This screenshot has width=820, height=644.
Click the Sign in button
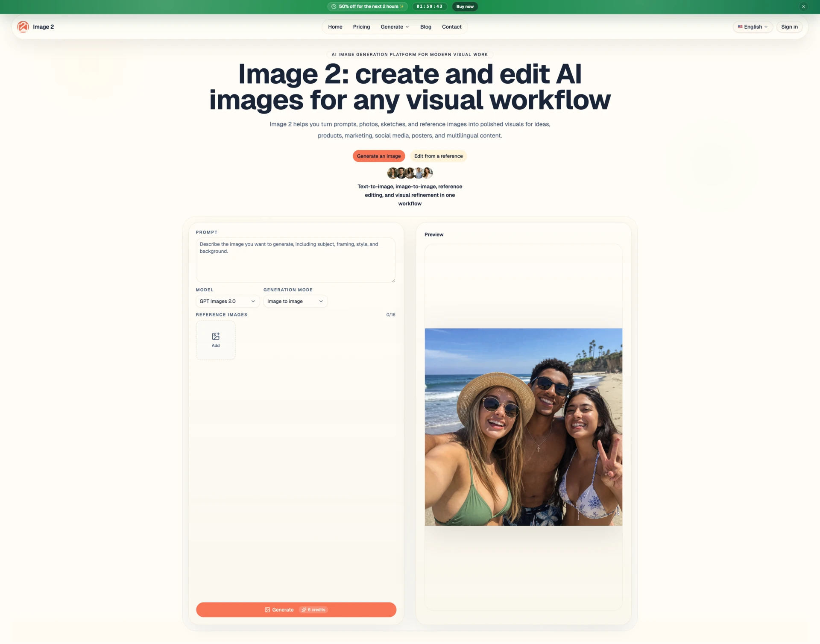tap(789, 27)
